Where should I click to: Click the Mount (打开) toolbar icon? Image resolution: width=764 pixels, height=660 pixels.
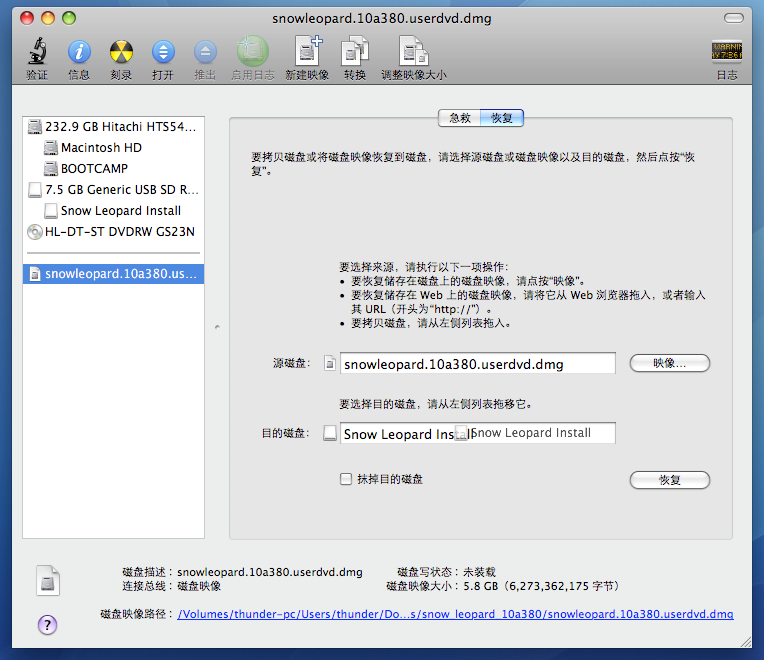point(163,52)
